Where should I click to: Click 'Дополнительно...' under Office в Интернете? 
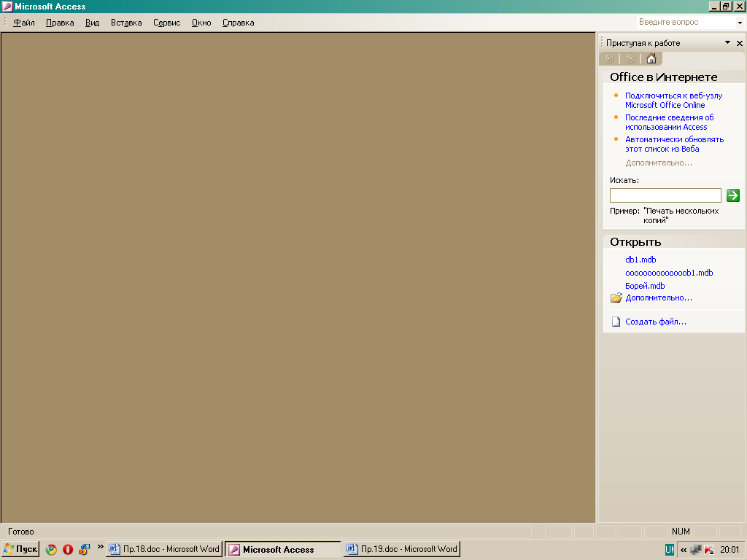coord(659,163)
